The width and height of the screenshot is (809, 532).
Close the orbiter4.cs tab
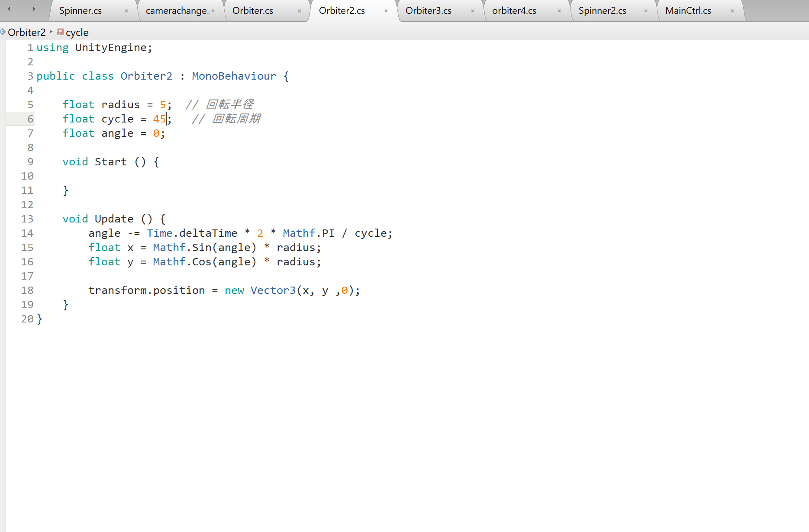[559, 11]
